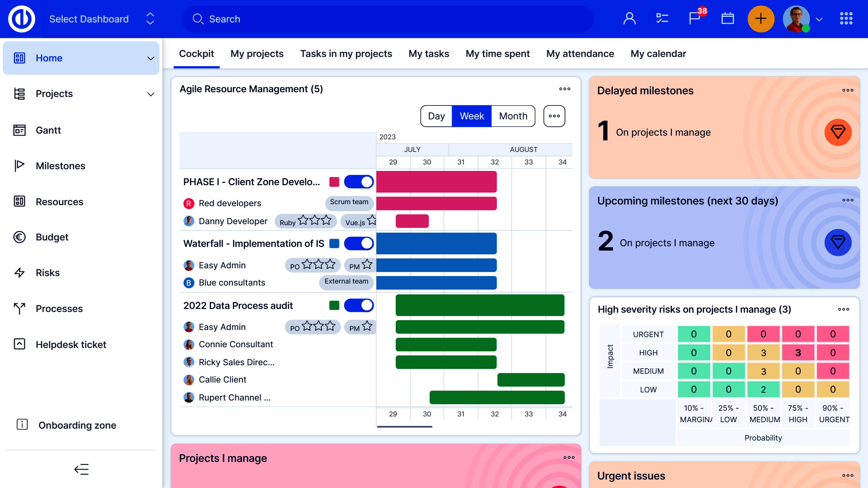The width and height of the screenshot is (868, 488).
Task: Disable the Waterfall - Implementation of IS toggle
Action: [358, 243]
